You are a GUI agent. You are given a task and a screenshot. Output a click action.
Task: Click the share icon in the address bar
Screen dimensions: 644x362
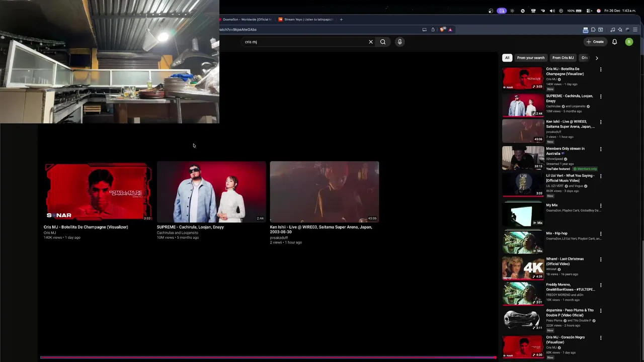click(x=433, y=29)
